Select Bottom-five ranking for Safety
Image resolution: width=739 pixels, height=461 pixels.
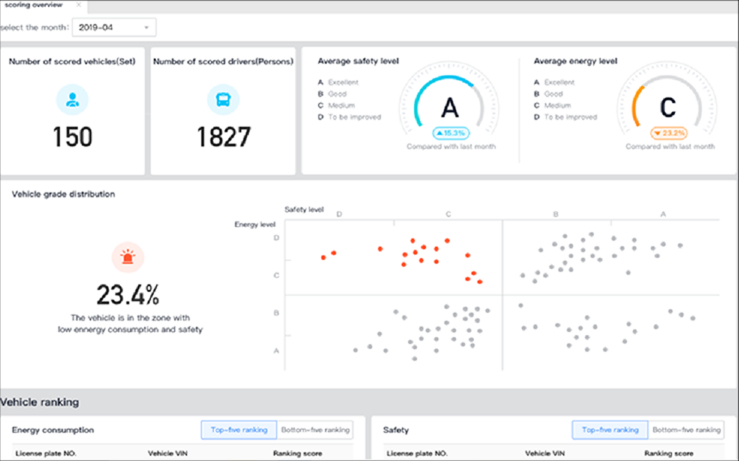(x=685, y=430)
